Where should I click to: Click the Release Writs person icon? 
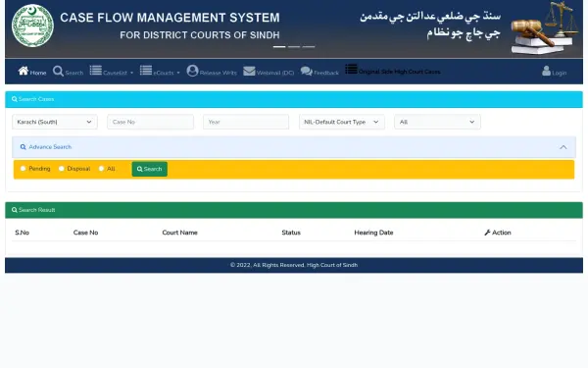[192, 71]
